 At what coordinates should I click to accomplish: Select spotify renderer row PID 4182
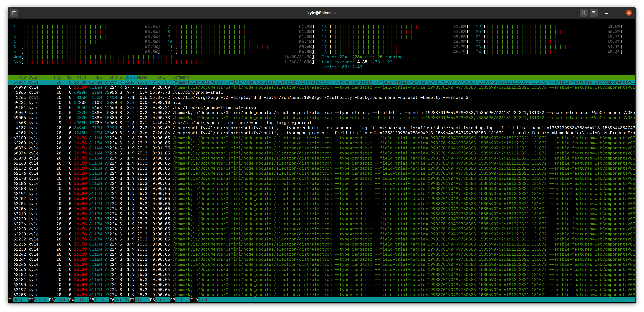(x=321, y=128)
